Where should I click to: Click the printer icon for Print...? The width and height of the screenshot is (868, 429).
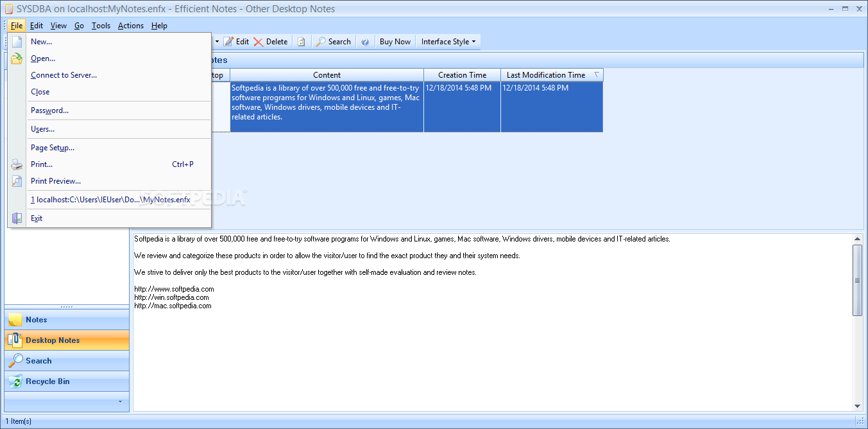point(17,164)
